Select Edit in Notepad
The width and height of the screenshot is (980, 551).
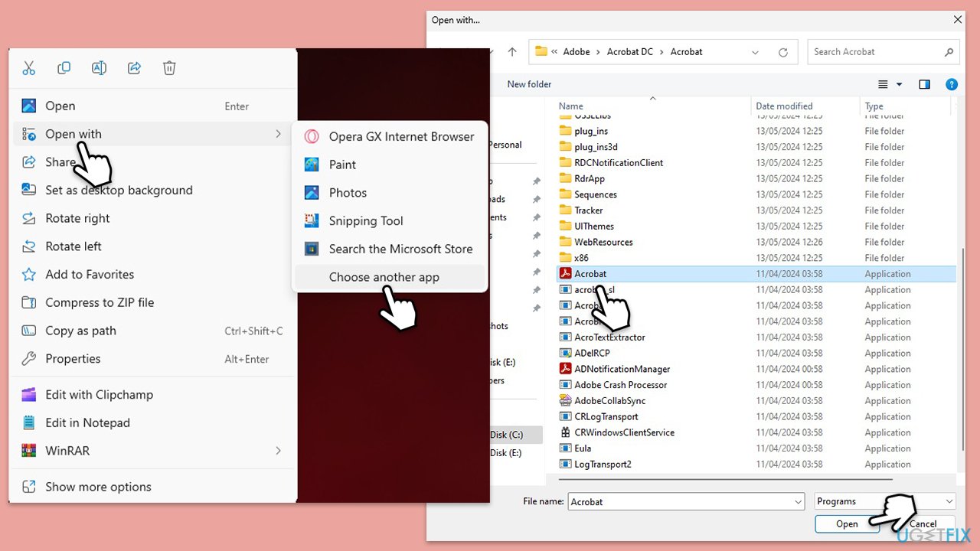(152, 422)
